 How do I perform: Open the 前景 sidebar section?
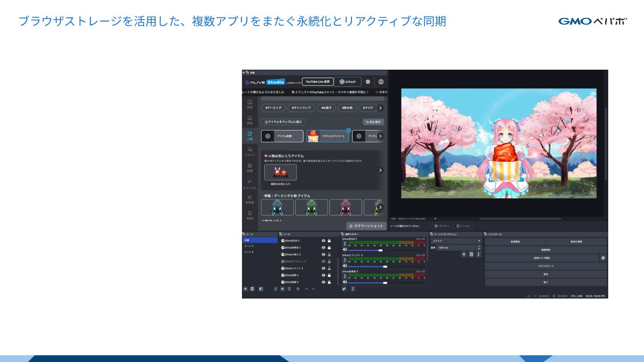(x=250, y=120)
